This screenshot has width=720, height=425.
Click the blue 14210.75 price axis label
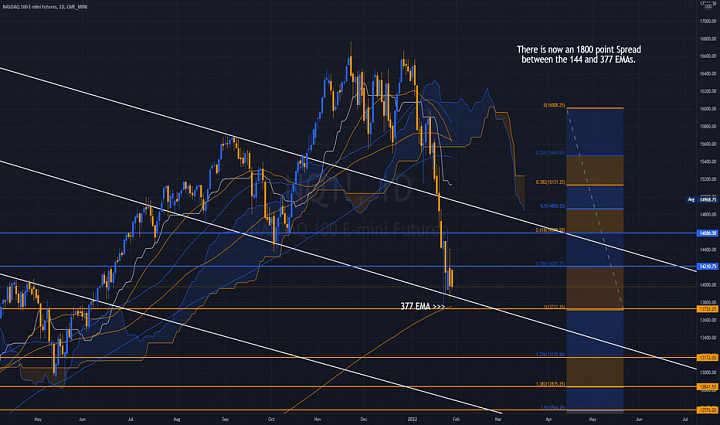click(x=707, y=266)
